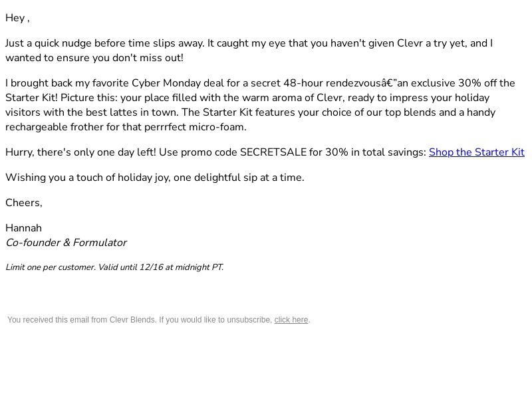Select the "perrrfect micro-foam" phrase

coord(195,127)
